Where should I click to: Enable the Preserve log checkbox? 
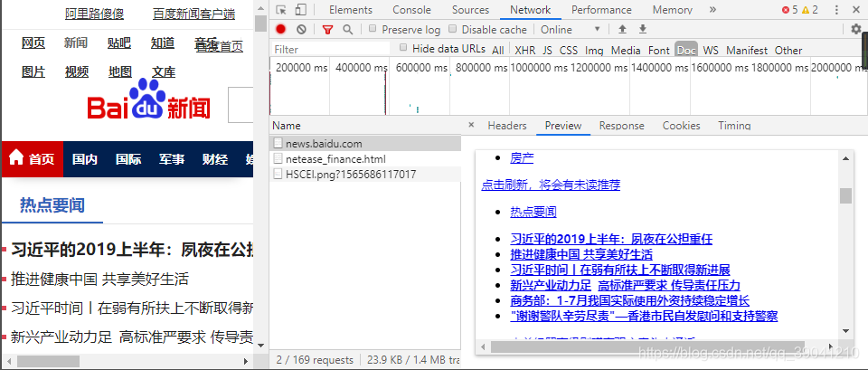point(373,28)
